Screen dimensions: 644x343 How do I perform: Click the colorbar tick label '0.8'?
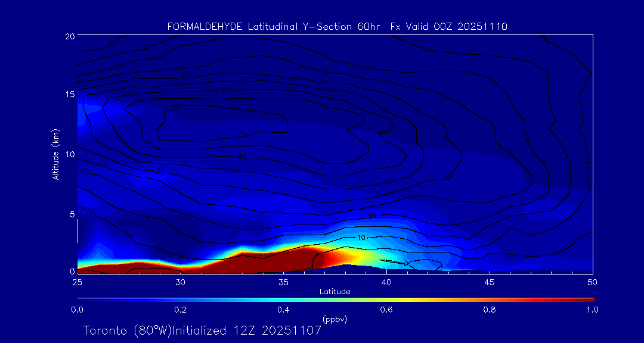[490, 310]
